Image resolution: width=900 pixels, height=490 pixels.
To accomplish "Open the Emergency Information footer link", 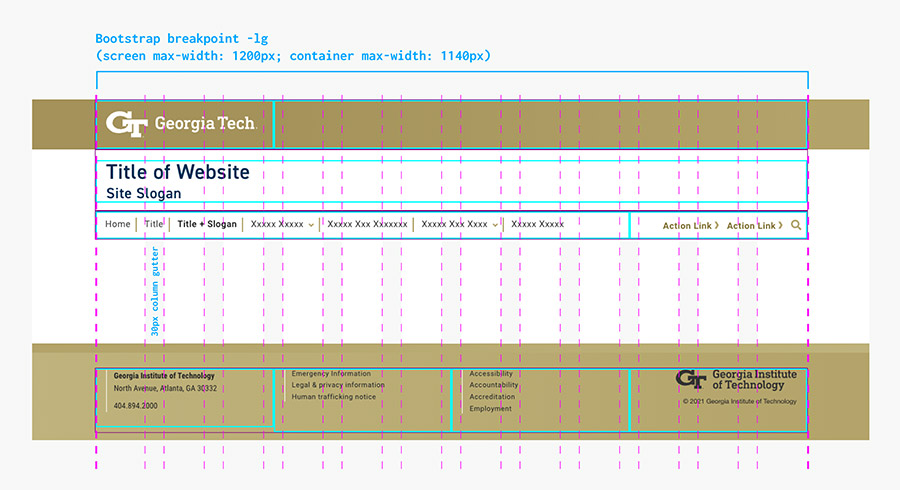I will [x=331, y=374].
